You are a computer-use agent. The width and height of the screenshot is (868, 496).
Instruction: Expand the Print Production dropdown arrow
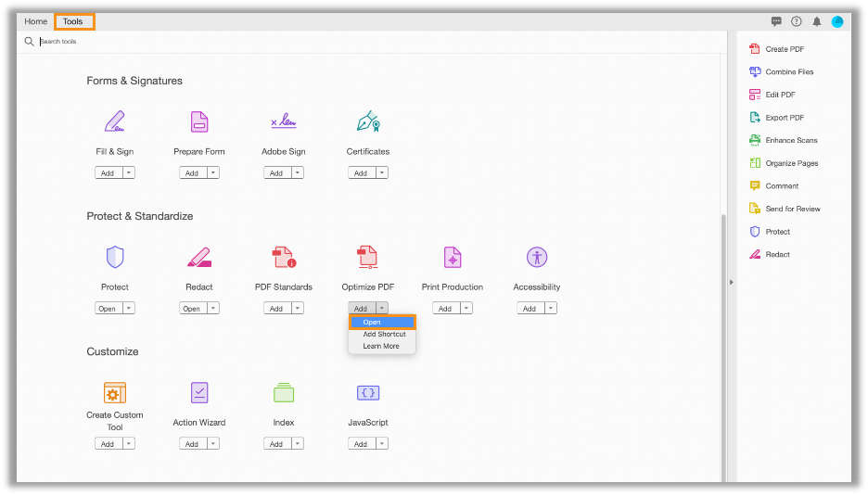tap(466, 309)
